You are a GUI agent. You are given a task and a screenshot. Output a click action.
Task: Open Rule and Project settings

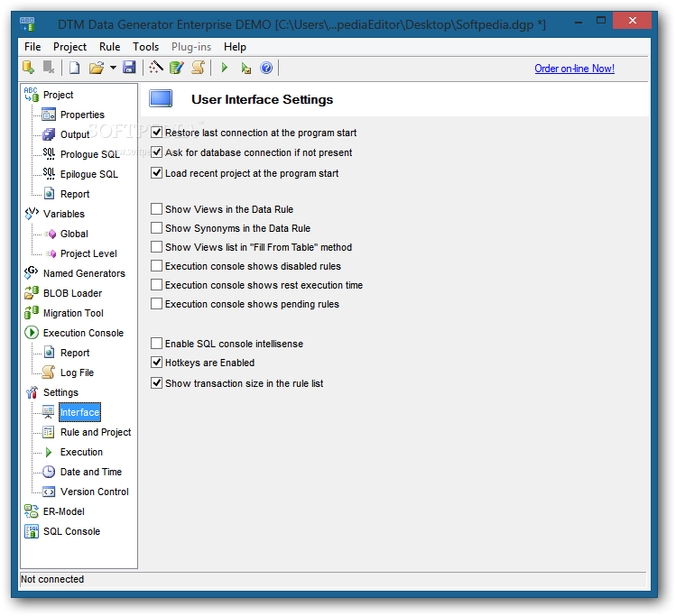pyautogui.click(x=96, y=432)
